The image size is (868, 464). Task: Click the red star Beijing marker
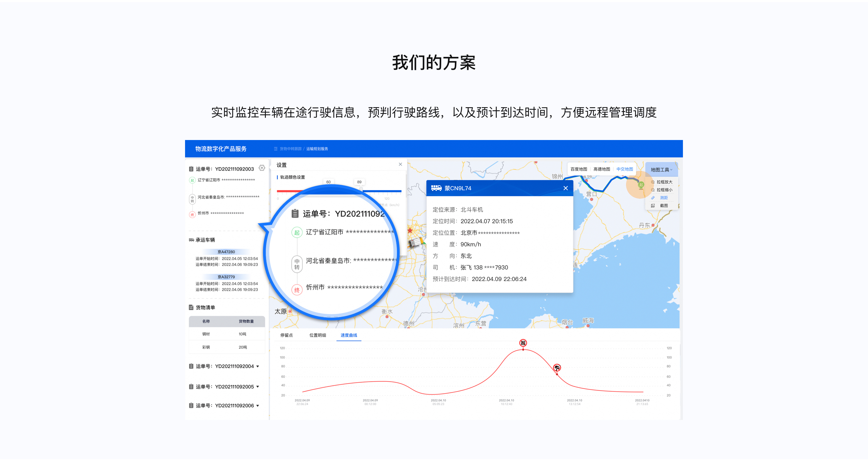pyautogui.click(x=410, y=231)
